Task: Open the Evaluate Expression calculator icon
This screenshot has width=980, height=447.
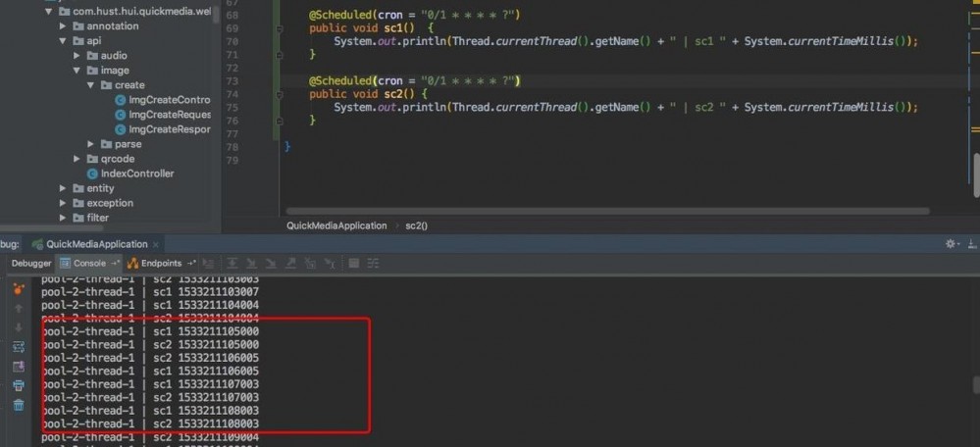Action: coord(354,264)
